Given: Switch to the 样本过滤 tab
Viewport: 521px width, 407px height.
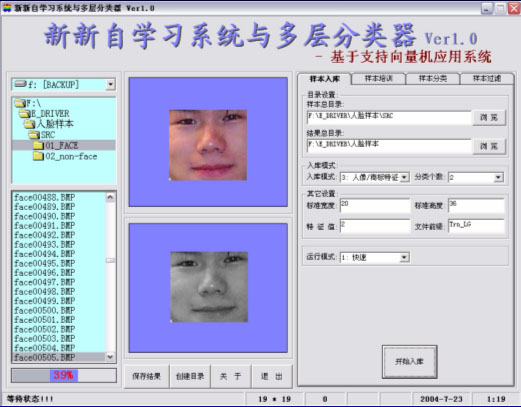Looking at the screenshot, I should pyautogui.click(x=487, y=79).
